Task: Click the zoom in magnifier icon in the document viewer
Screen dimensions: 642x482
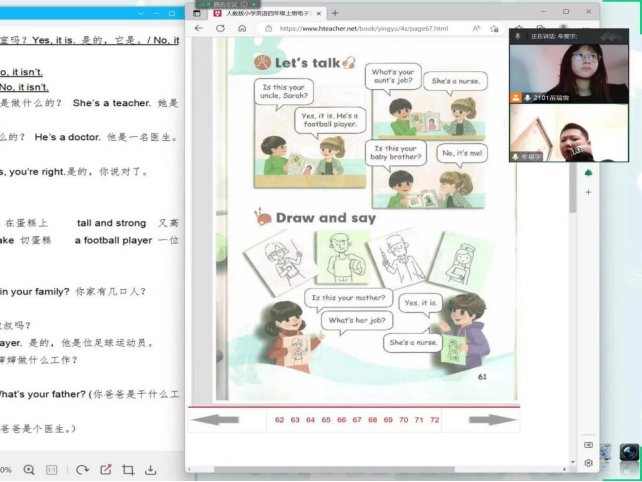Action: click(x=29, y=470)
